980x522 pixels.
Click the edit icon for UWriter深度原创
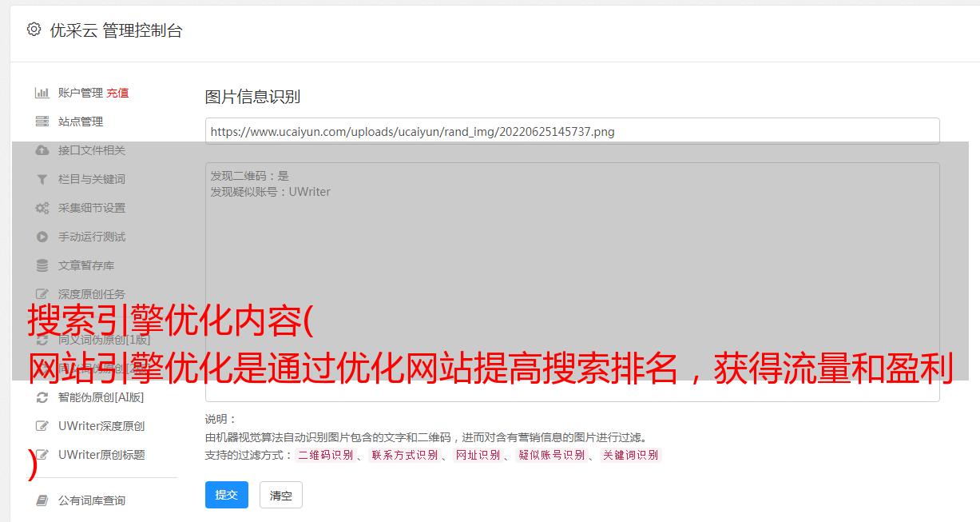[x=42, y=426]
